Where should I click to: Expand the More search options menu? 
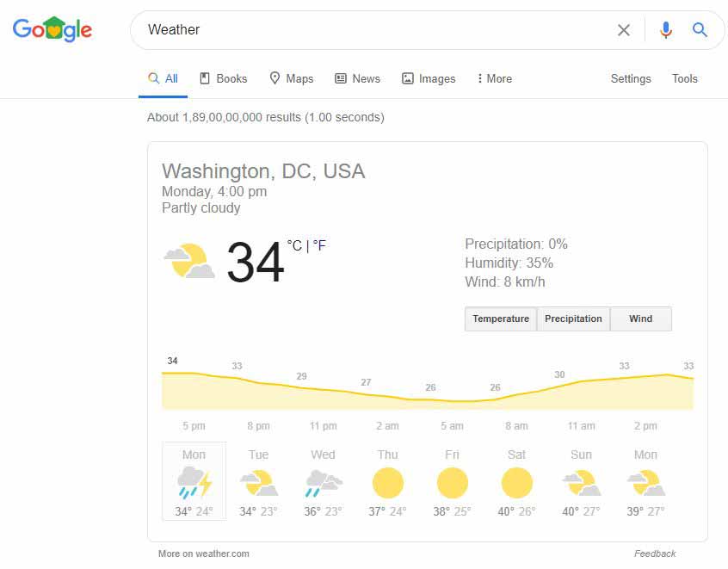[x=495, y=78]
